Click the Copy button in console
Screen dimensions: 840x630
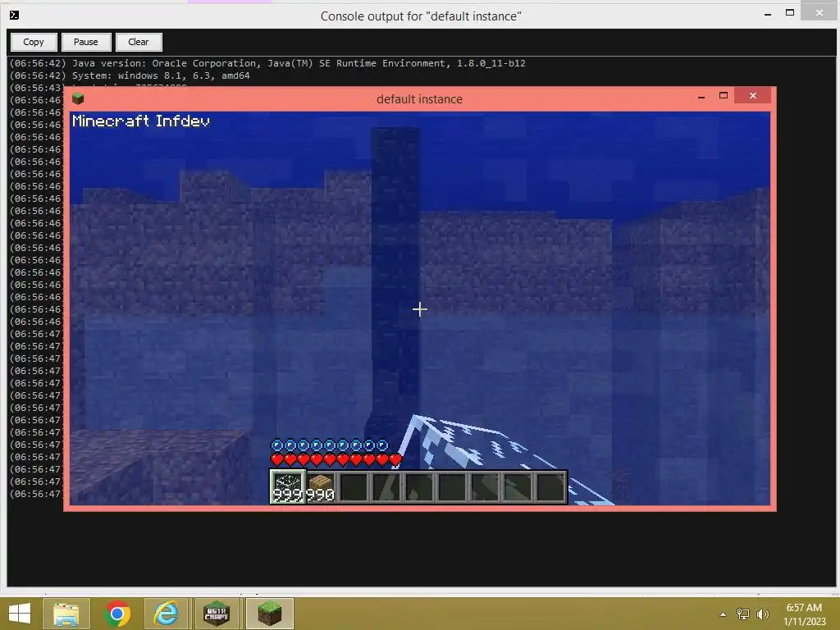(33, 42)
